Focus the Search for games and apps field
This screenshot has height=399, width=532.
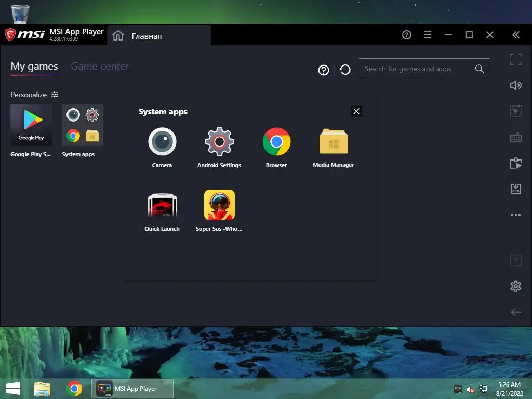pyautogui.click(x=424, y=69)
